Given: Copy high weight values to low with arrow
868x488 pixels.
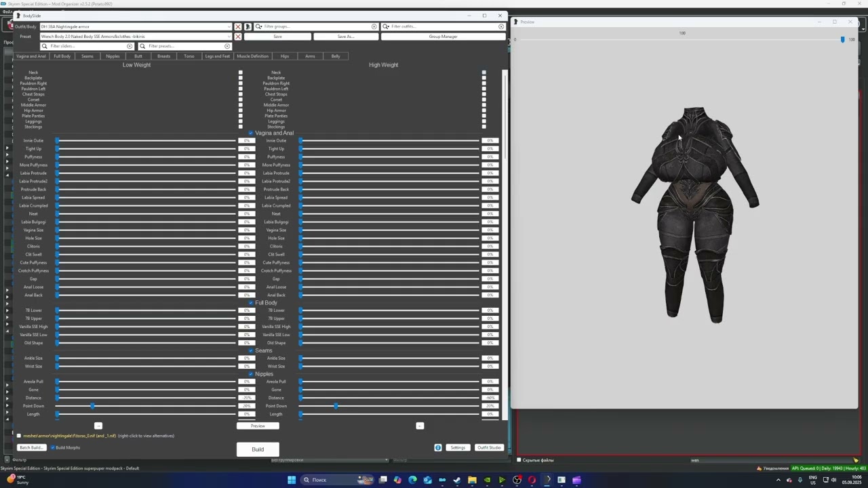Looking at the screenshot, I should (420, 426).
